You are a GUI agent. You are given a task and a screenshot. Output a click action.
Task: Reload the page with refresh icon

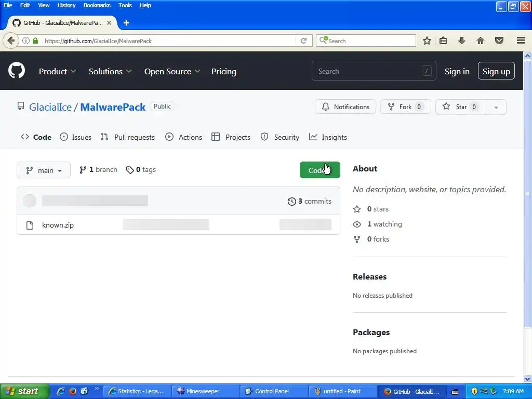tap(303, 41)
